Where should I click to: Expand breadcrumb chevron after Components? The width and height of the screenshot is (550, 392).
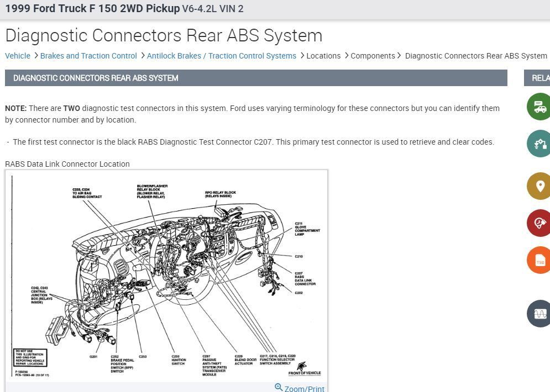[397, 56]
